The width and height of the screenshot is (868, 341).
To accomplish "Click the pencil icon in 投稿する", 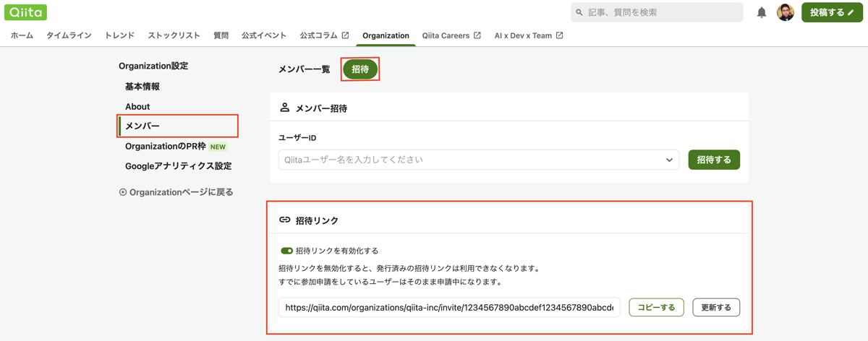I will [851, 12].
